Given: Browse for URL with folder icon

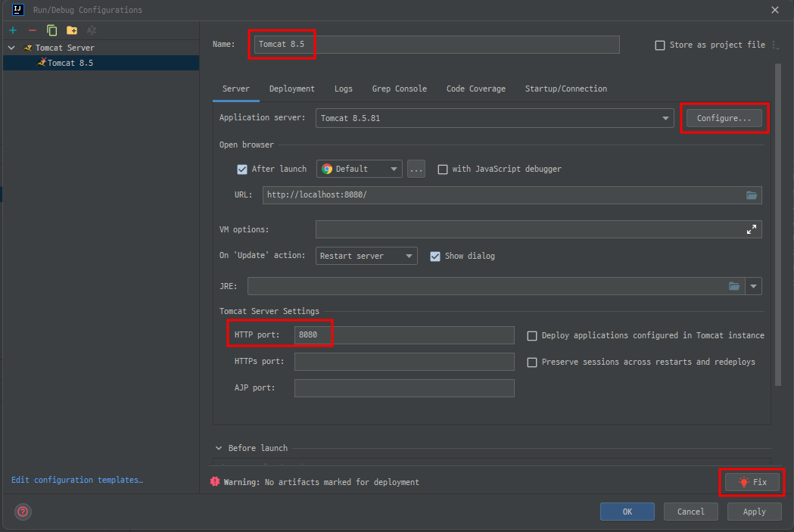Looking at the screenshot, I should click(752, 195).
